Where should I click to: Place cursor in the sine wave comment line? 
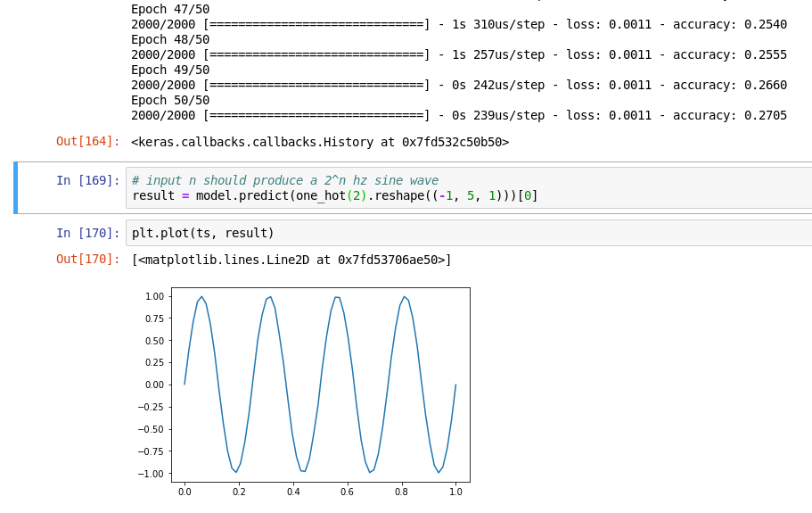(285, 180)
